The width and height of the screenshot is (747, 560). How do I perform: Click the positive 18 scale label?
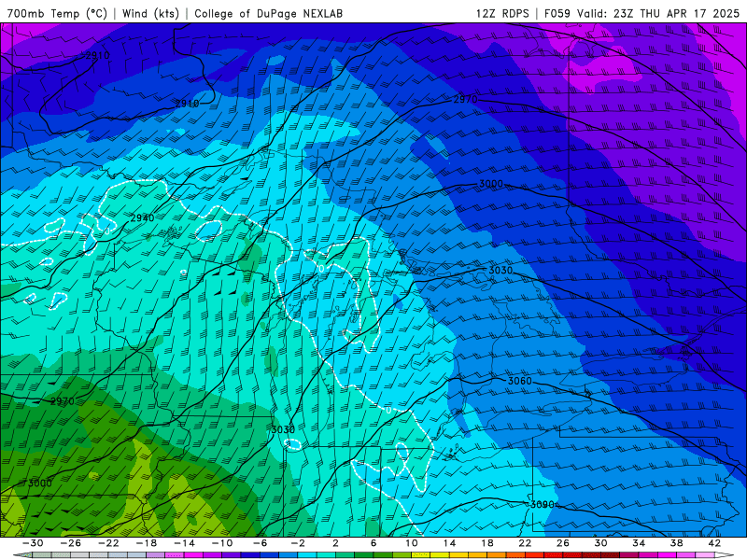486,543
